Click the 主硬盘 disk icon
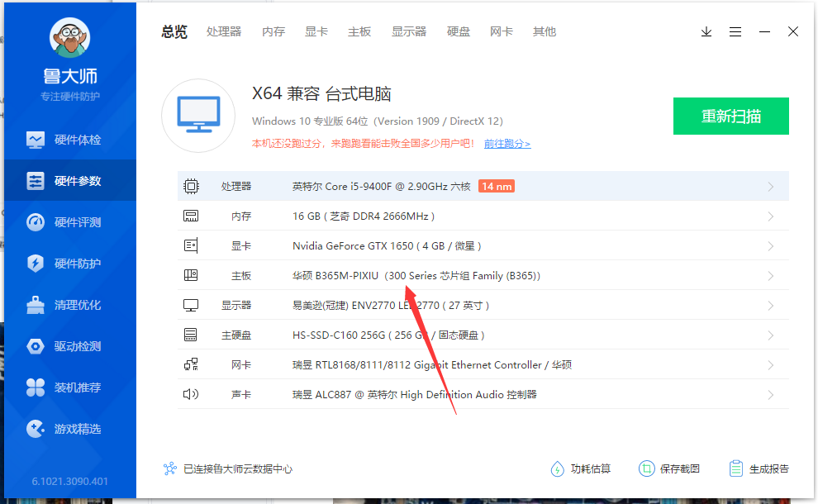 pyautogui.click(x=191, y=335)
